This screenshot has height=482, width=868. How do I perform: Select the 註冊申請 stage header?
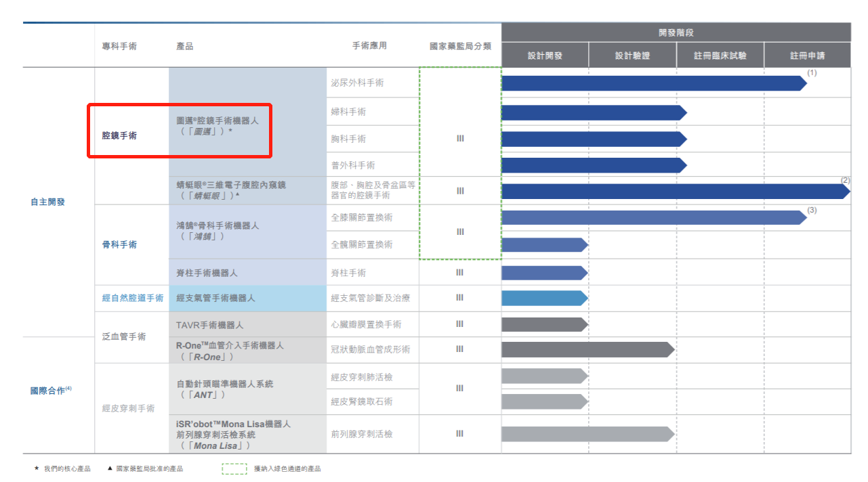point(807,56)
